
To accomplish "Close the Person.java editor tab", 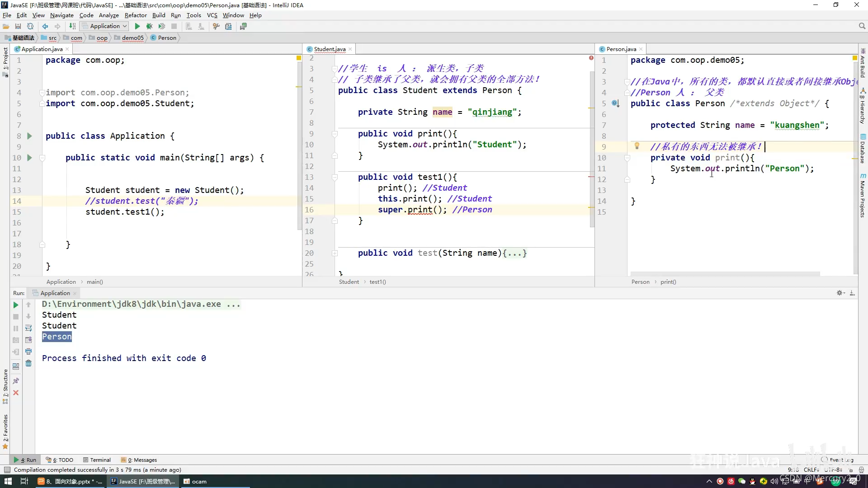I will 641,49.
